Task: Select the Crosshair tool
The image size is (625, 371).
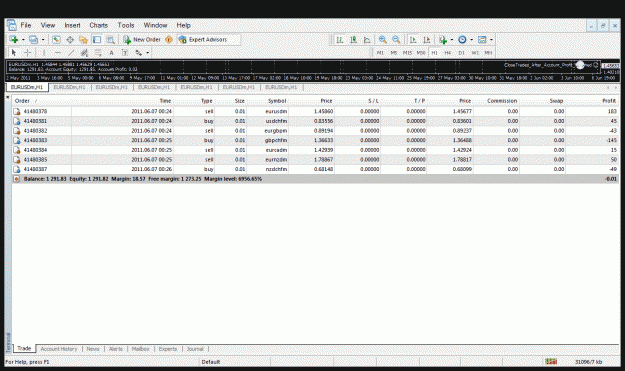Action: [28, 53]
